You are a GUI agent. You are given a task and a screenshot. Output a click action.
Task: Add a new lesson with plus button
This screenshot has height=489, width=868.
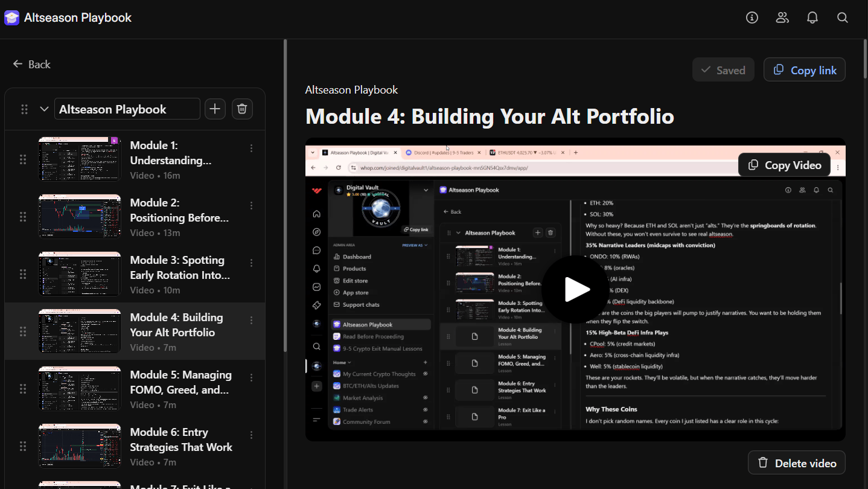point(215,109)
